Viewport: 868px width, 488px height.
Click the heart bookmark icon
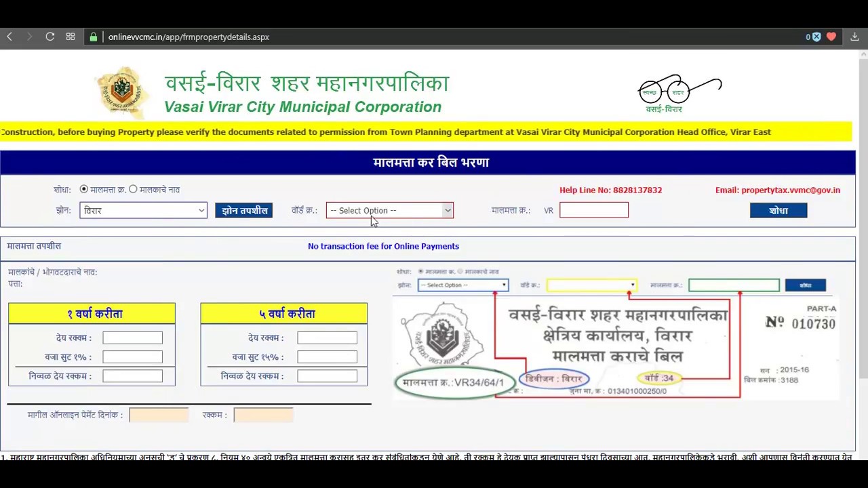(x=831, y=37)
